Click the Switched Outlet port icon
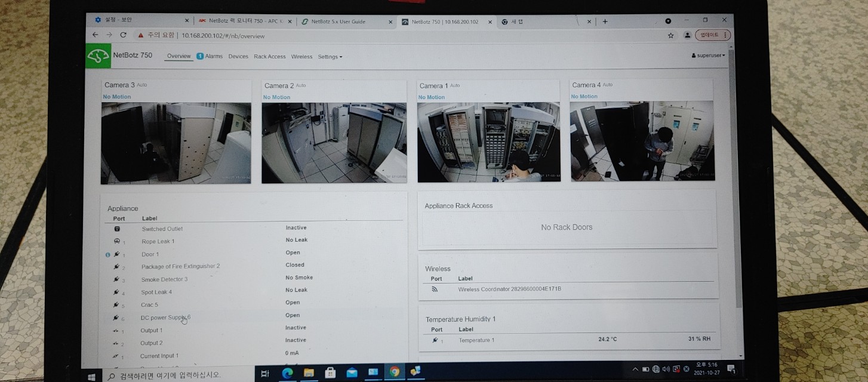 pos(117,229)
